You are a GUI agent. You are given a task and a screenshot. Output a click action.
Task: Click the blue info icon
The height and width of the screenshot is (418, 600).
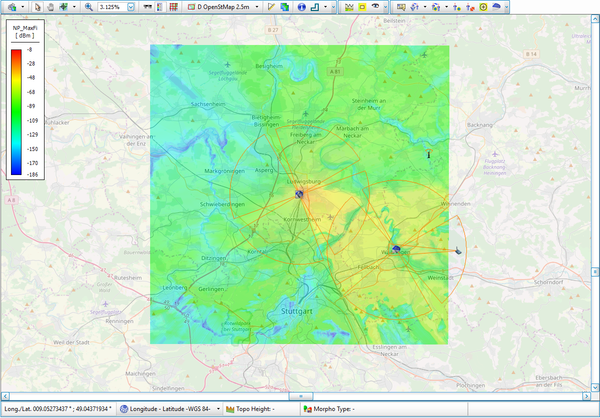[x=302, y=7]
